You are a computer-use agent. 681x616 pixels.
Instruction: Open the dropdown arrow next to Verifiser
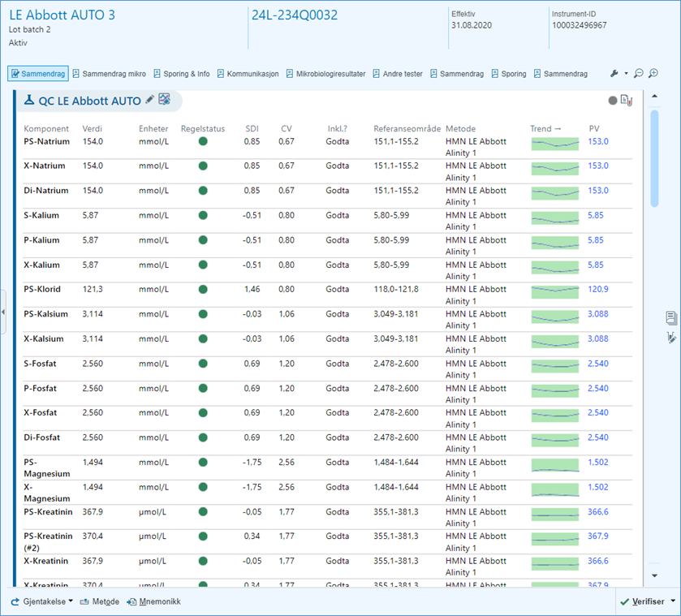click(673, 601)
